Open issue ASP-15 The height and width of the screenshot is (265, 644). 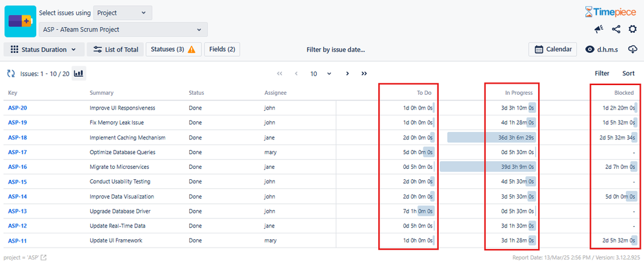pos(17,182)
